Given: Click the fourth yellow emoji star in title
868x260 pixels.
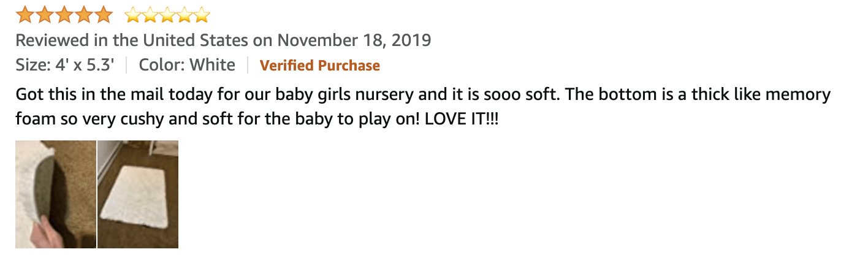Looking at the screenshot, I should 185,15.
